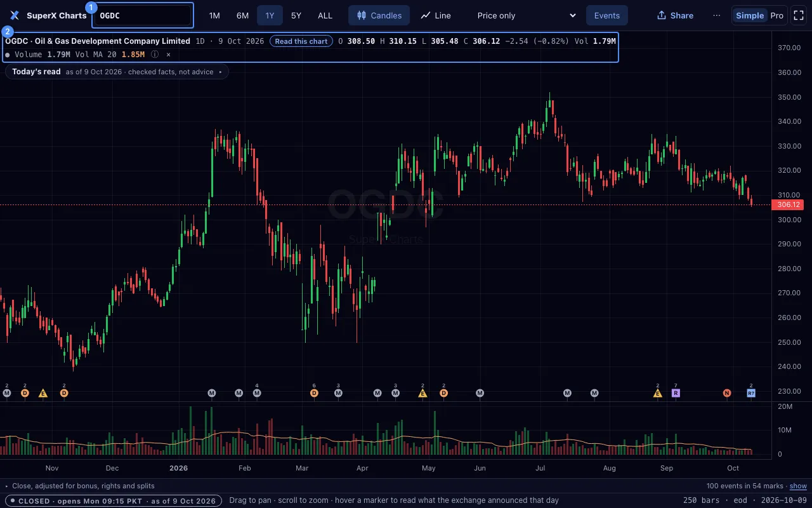This screenshot has height=508, width=812.
Task: Click the show link for event marks
Action: 798,486
